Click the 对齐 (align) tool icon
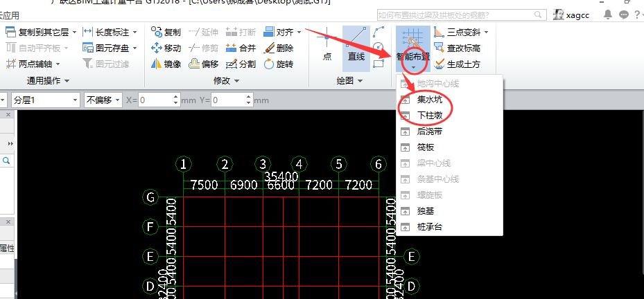644x299 pixels. pyautogui.click(x=269, y=32)
